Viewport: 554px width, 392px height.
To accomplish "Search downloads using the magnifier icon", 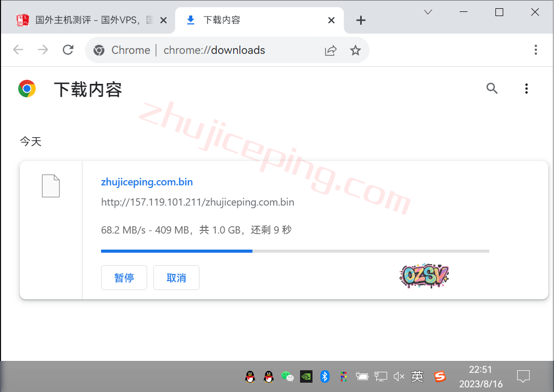I will 492,89.
